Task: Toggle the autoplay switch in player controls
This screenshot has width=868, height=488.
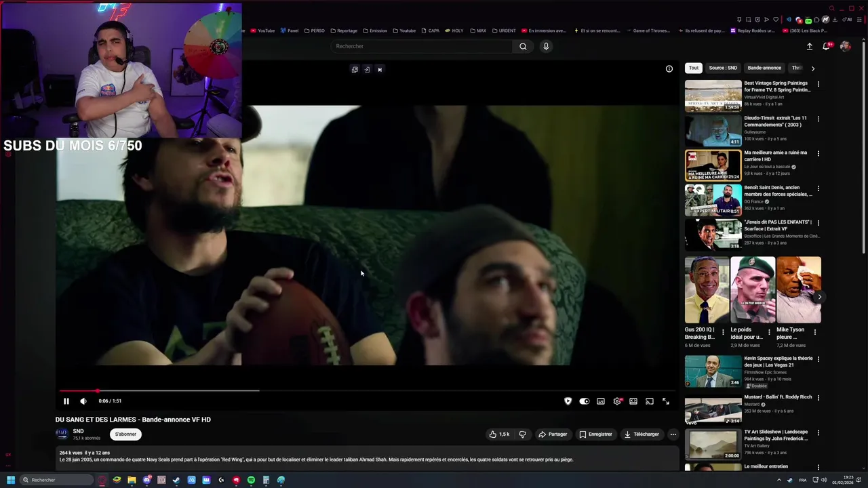Action: click(x=585, y=401)
